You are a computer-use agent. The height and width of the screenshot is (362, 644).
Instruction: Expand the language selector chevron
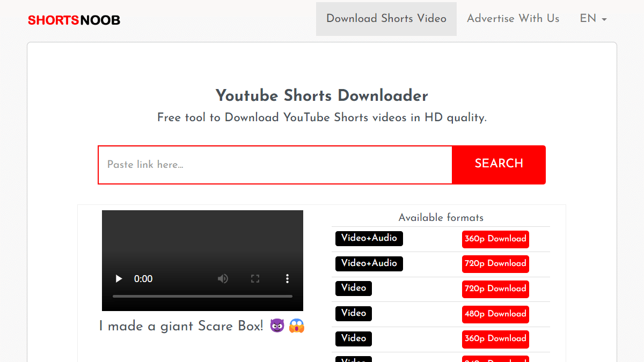point(605,20)
